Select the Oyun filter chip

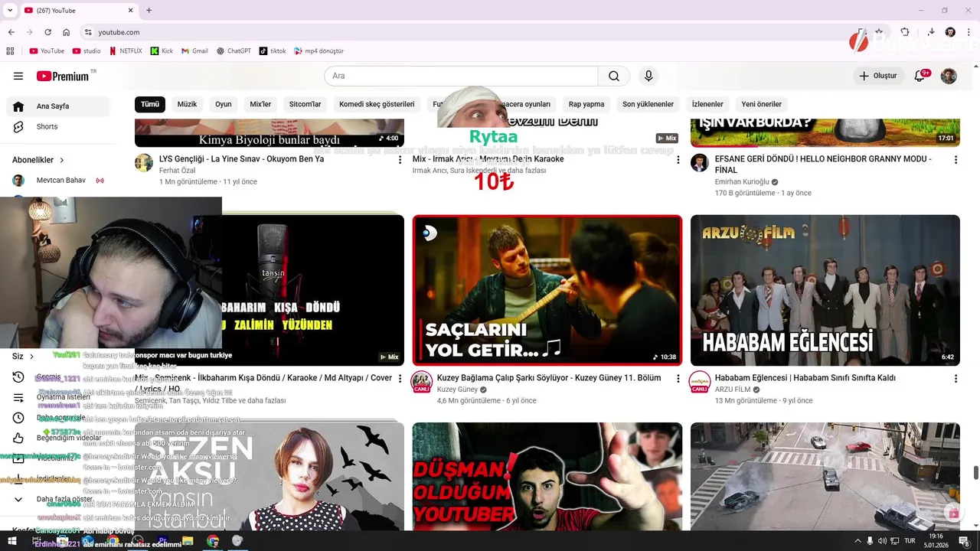pos(223,104)
